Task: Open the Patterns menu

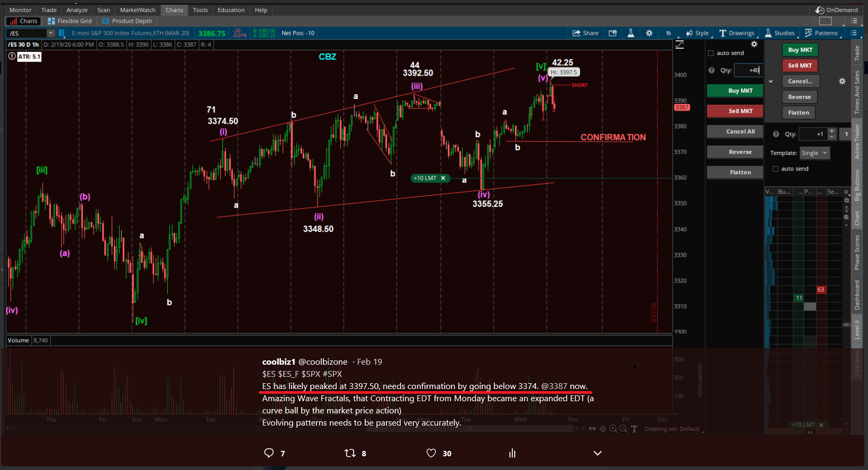Action: coord(821,33)
